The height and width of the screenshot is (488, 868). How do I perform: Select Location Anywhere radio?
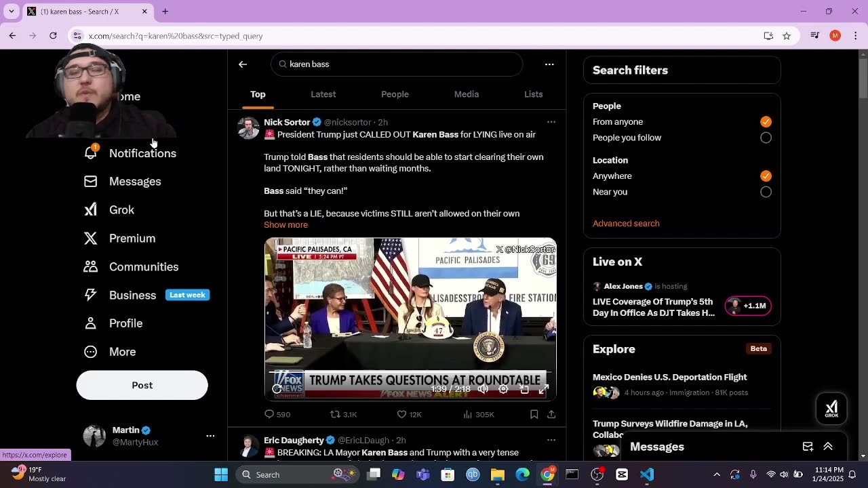(x=766, y=176)
